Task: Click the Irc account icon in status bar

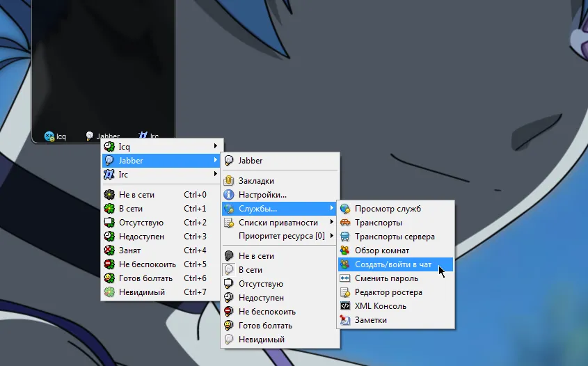Action: [143, 135]
